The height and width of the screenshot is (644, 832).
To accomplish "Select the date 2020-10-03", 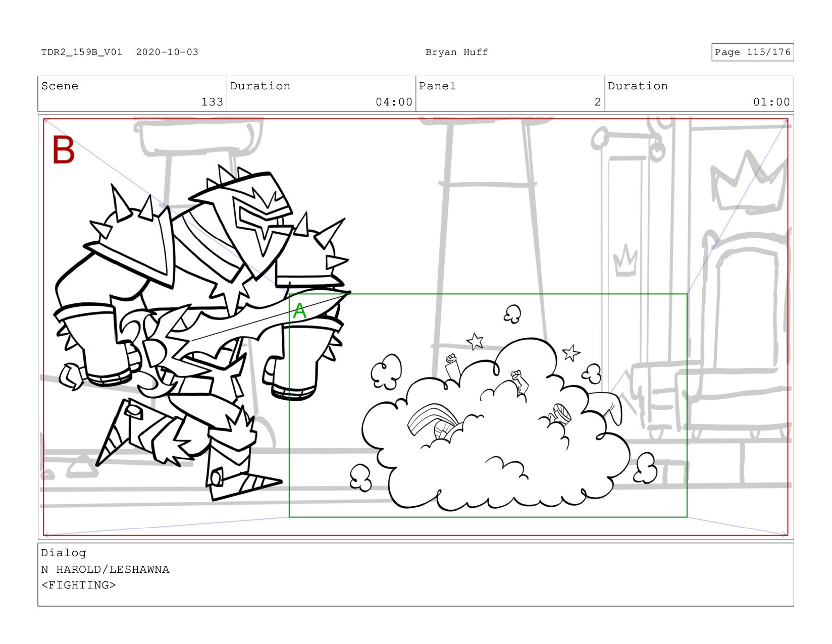I will (x=167, y=52).
